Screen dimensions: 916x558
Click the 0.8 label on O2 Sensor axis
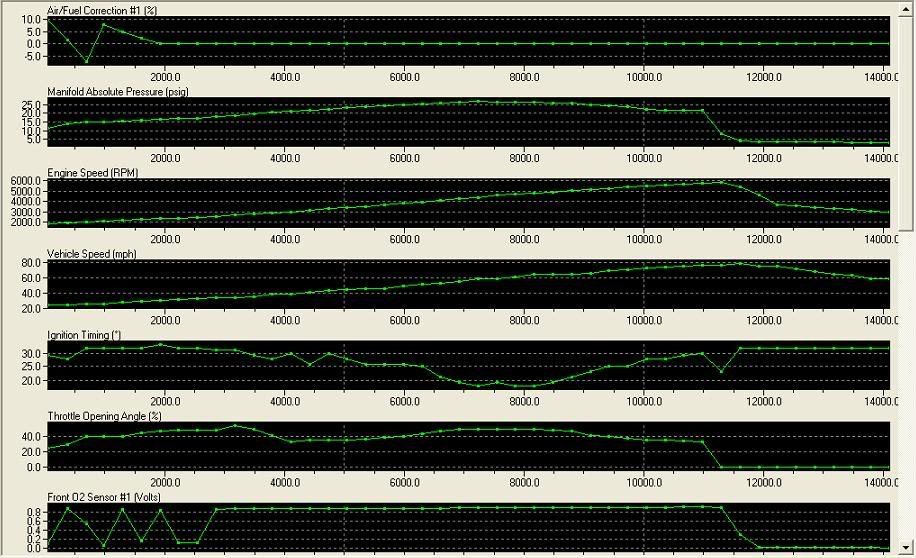click(34, 512)
